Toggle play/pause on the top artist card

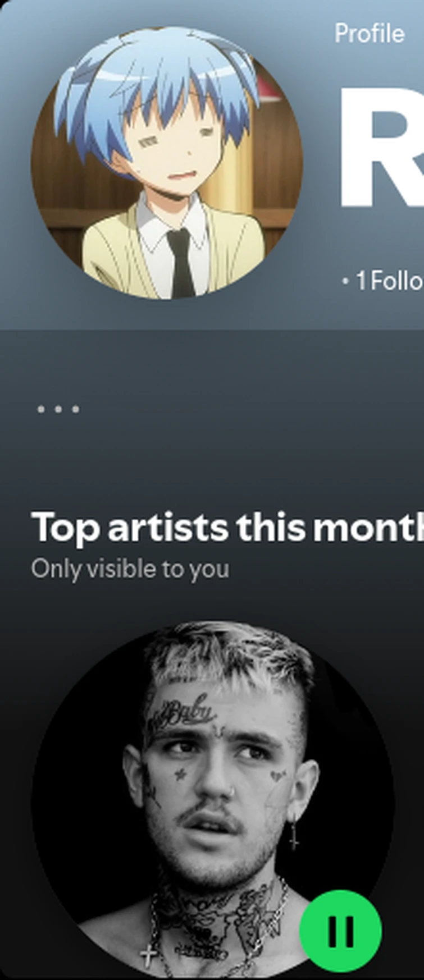[x=340, y=931]
